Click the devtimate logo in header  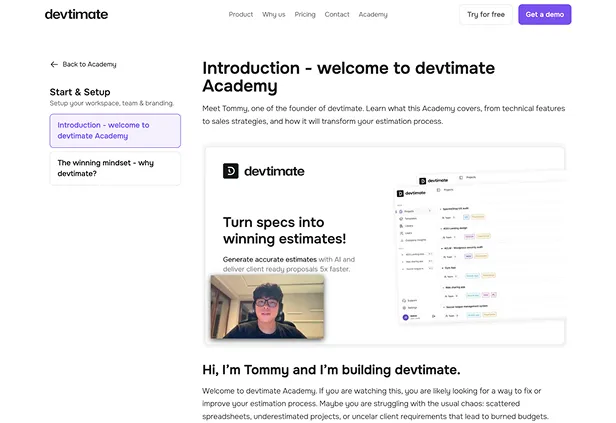tap(76, 14)
